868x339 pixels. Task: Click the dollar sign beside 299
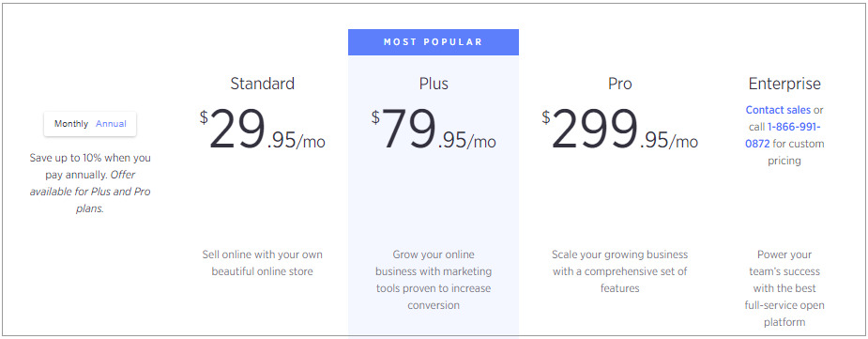pyautogui.click(x=546, y=116)
